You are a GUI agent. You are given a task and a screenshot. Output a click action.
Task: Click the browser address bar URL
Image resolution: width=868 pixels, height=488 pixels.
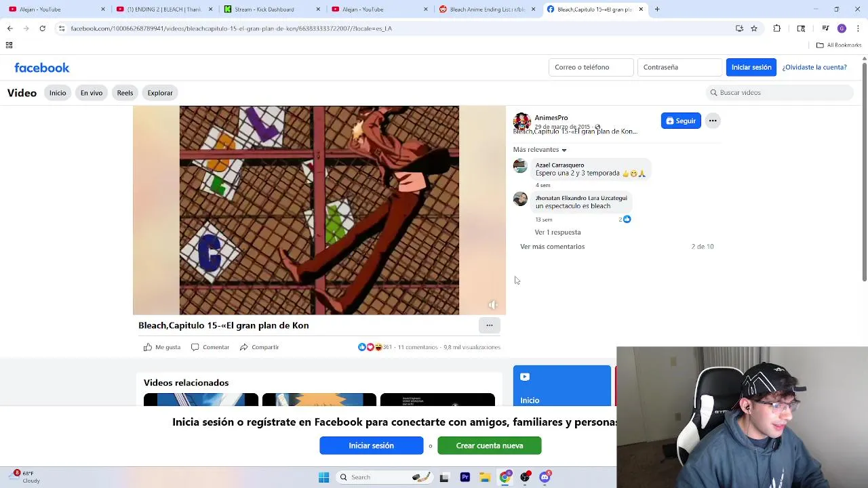[231, 28]
